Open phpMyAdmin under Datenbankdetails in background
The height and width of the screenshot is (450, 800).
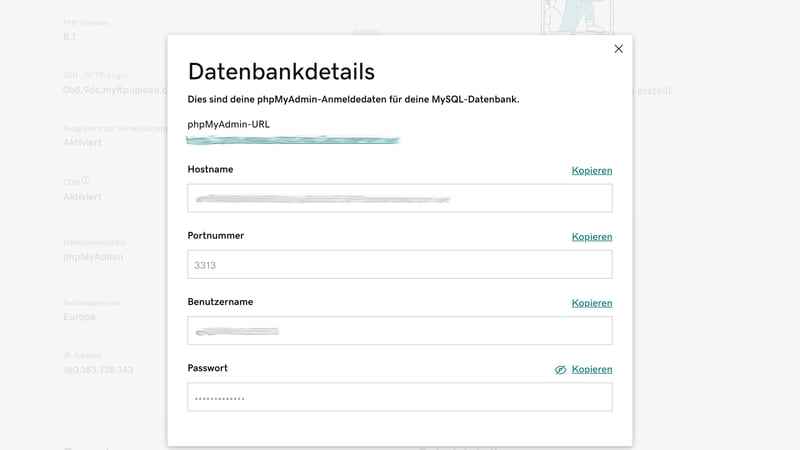click(x=93, y=257)
